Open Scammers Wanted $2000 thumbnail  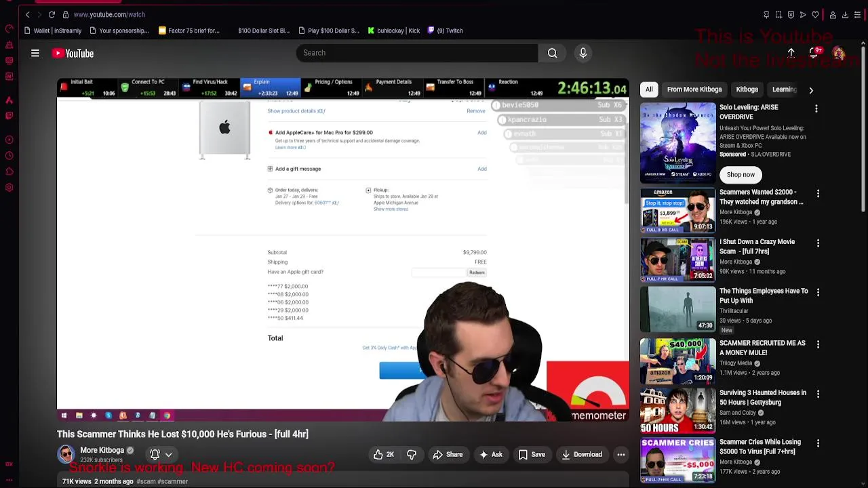(x=677, y=211)
